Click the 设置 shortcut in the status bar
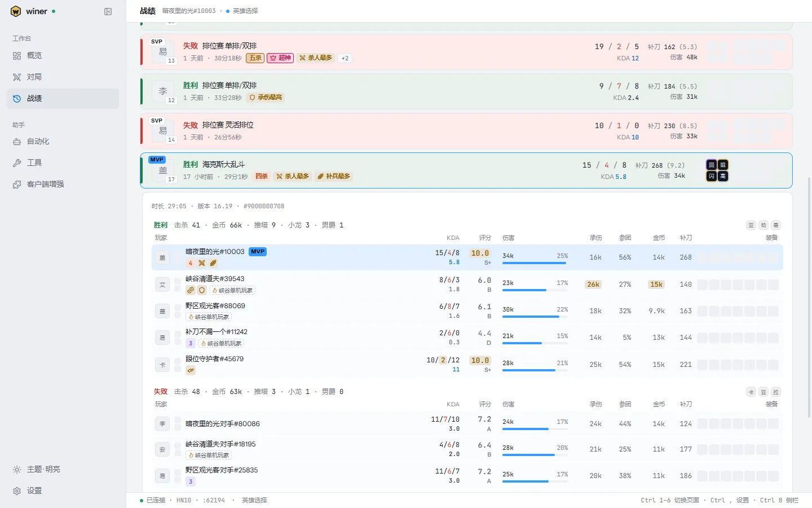 coord(743,500)
